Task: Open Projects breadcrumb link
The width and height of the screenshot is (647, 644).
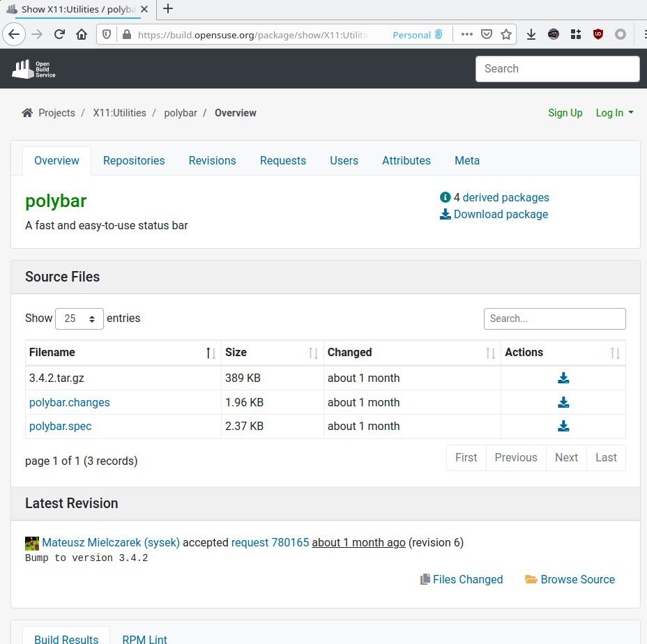Action: (56, 113)
